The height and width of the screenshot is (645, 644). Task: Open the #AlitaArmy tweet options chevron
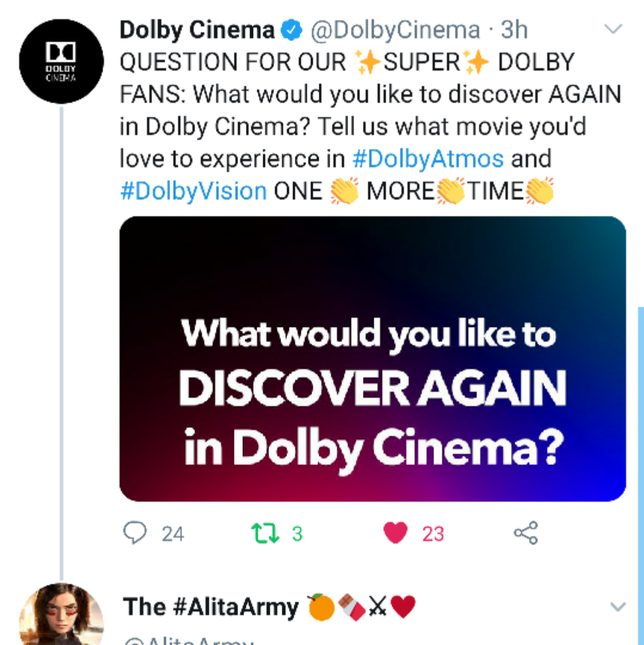[618, 607]
